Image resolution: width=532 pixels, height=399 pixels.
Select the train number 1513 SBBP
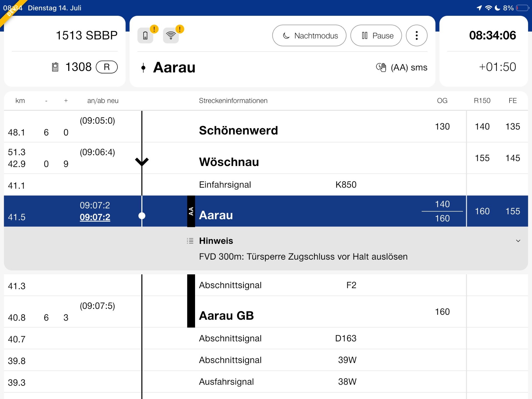point(87,35)
